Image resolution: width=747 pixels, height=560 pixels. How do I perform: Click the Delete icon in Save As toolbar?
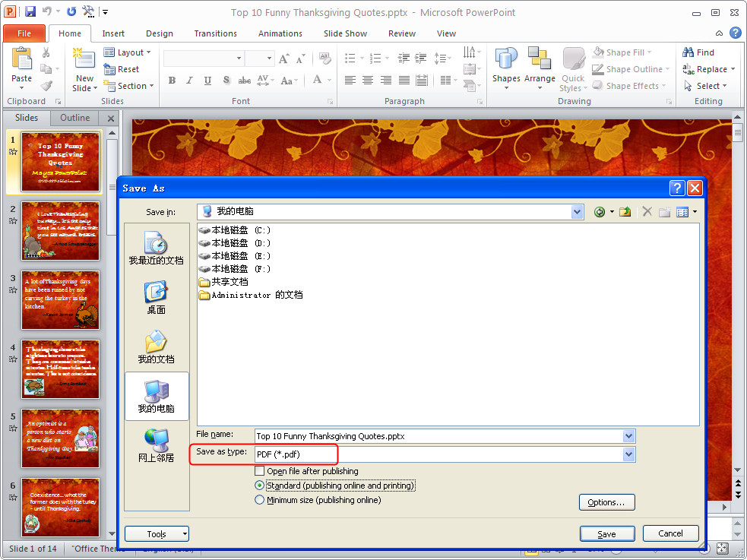647,211
